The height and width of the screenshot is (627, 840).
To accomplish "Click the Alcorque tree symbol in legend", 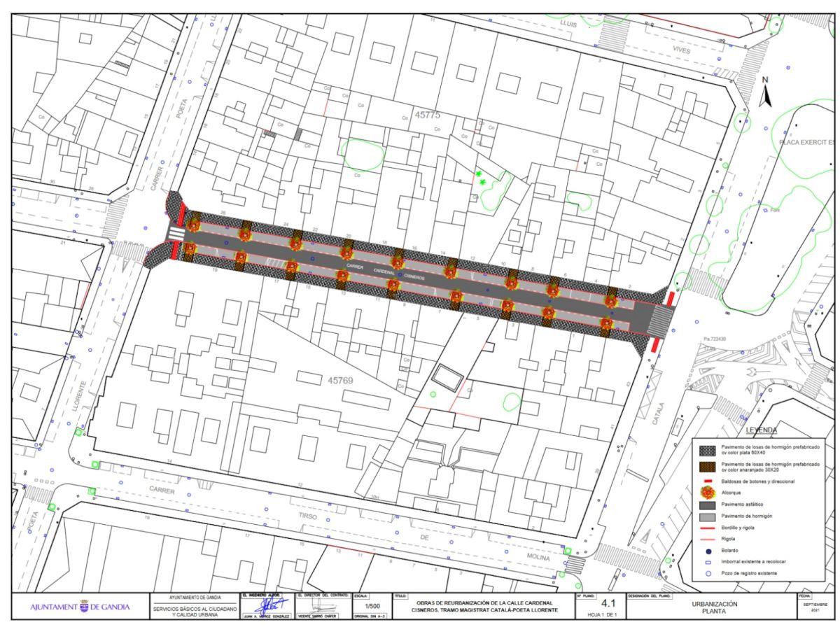I will point(709,491).
